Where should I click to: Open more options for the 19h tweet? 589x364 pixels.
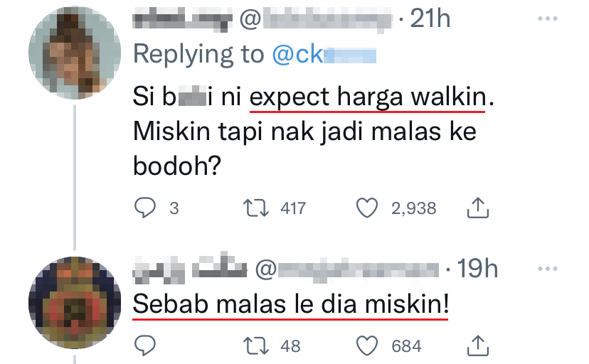pyautogui.click(x=548, y=269)
